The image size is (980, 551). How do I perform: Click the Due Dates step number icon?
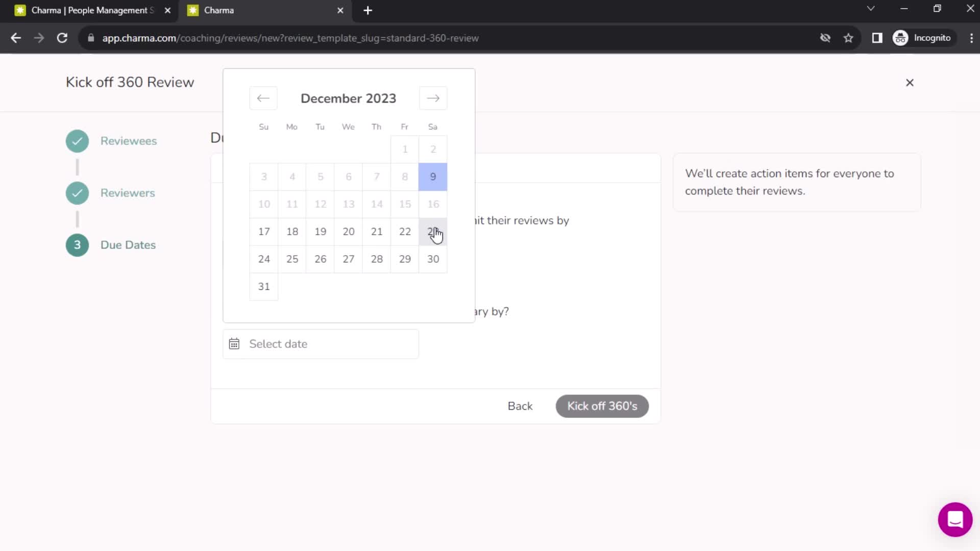coord(77,244)
